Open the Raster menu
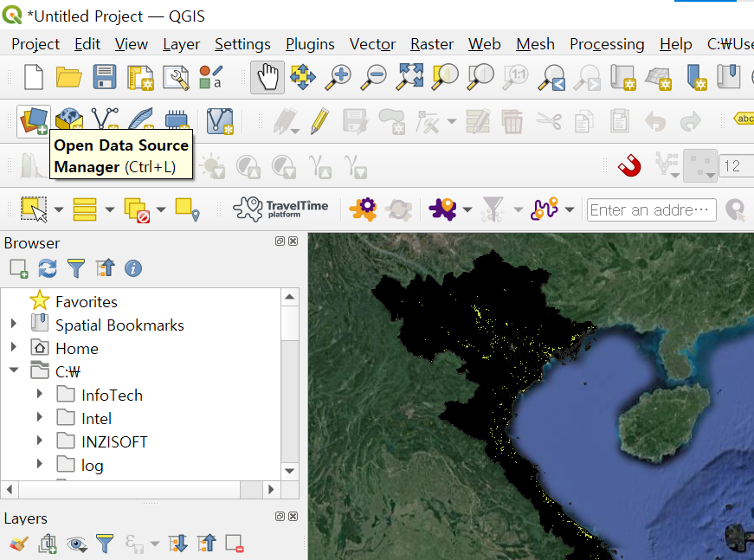 pyautogui.click(x=432, y=44)
